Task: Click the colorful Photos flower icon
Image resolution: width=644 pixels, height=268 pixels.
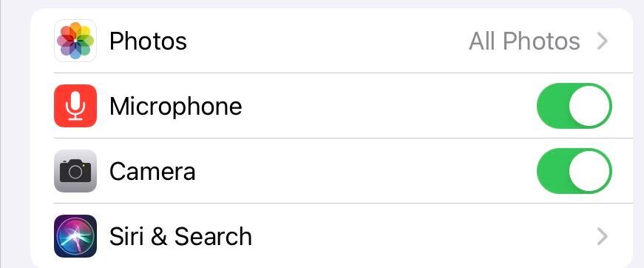Action: click(x=75, y=41)
